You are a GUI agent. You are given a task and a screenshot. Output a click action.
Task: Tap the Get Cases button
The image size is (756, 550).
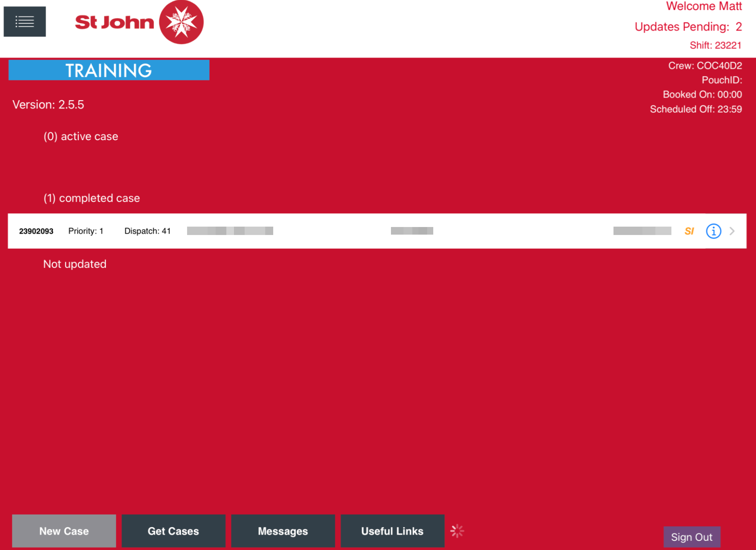point(173,531)
